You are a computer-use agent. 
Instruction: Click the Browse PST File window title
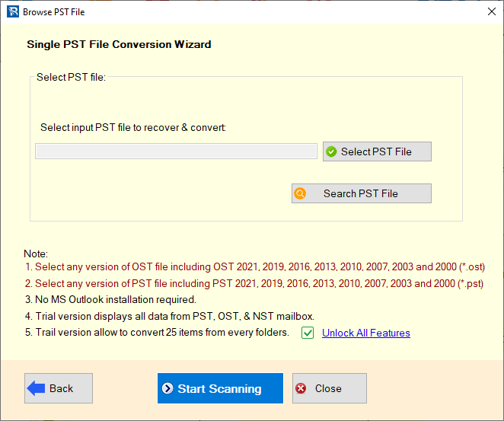coord(53,11)
